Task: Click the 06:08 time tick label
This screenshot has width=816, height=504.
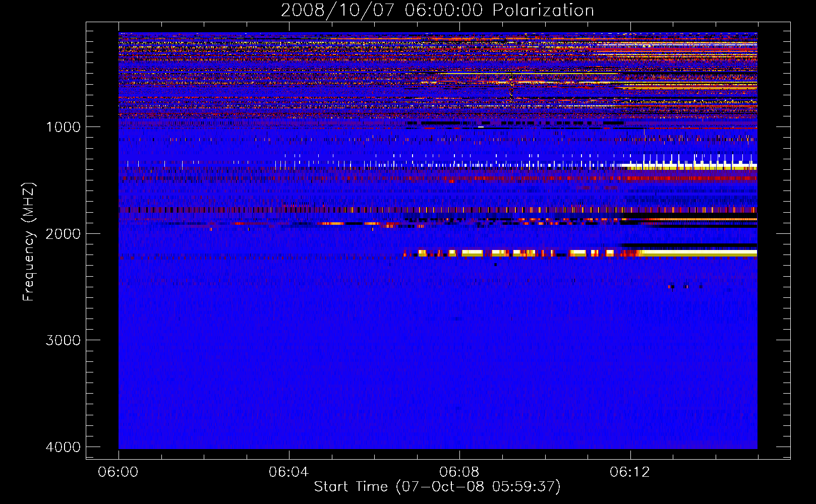Action: [x=459, y=472]
